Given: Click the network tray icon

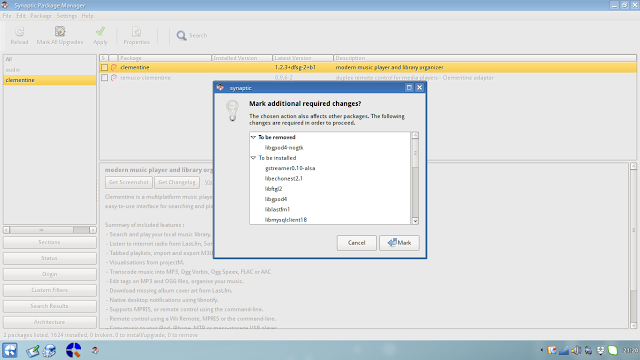Looking at the screenshot, I should click(x=564, y=350).
